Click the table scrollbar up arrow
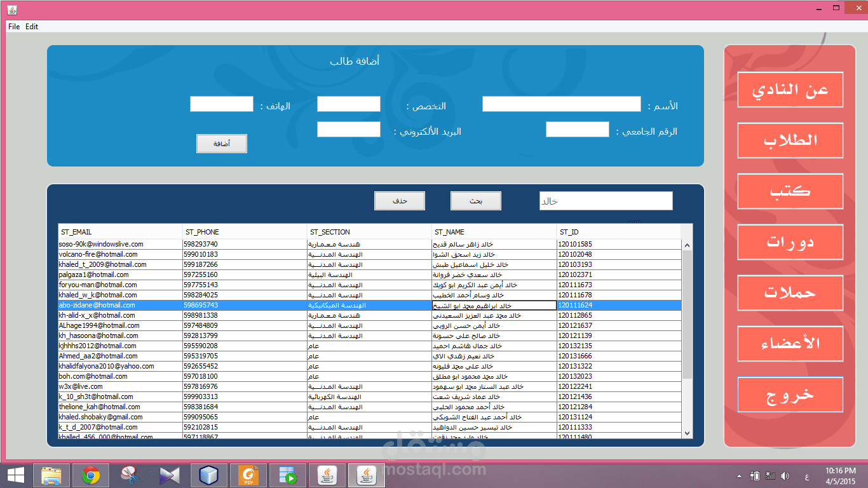Image resolution: width=868 pixels, height=488 pixels. pos(686,245)
